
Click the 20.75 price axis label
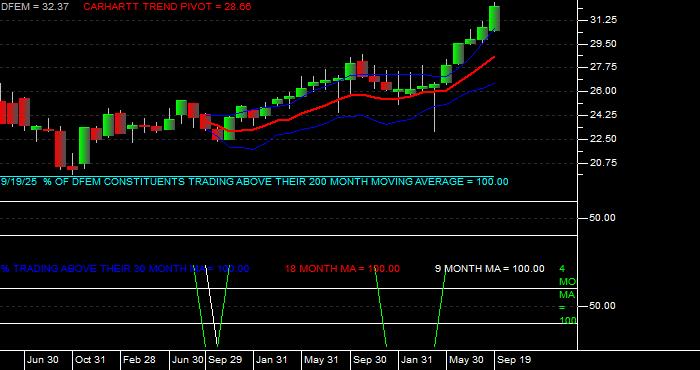point(603,163)
